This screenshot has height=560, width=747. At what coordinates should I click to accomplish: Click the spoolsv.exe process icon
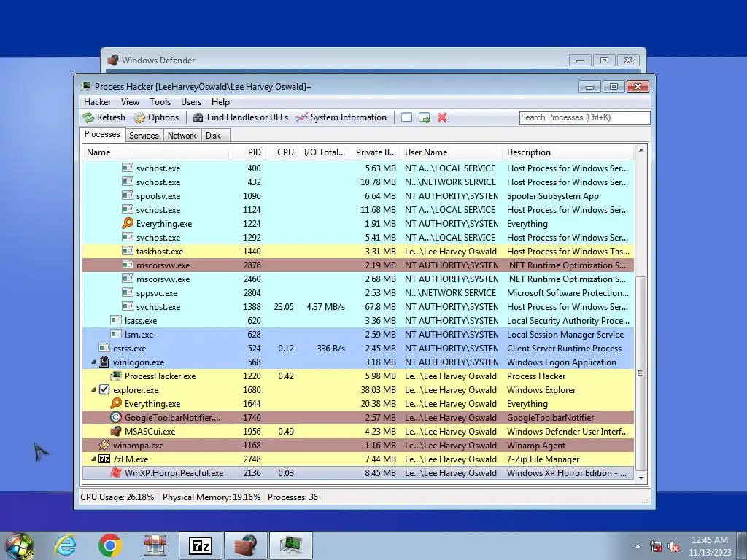[128, 195]
